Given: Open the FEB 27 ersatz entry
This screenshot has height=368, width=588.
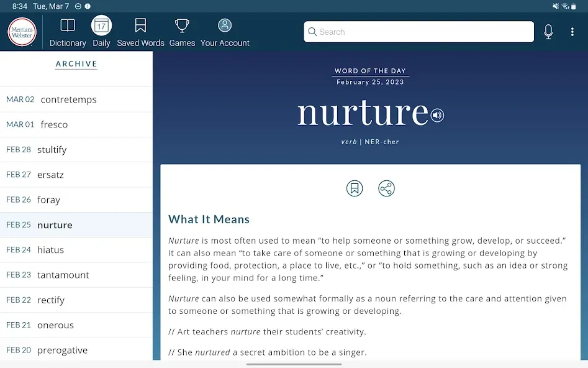Looking at the screenshot, I should 76,175.
